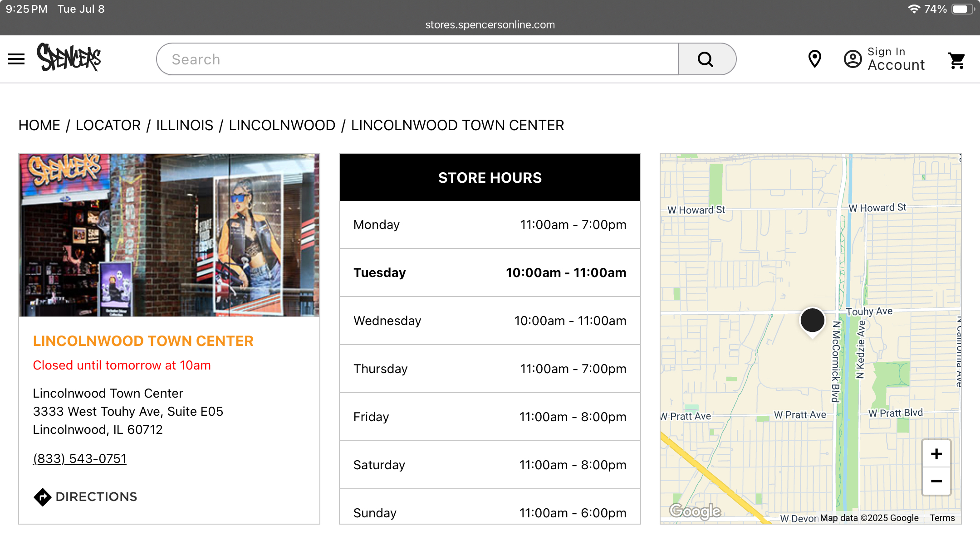Zoom in on the map with plus

(x=936, y=454)
